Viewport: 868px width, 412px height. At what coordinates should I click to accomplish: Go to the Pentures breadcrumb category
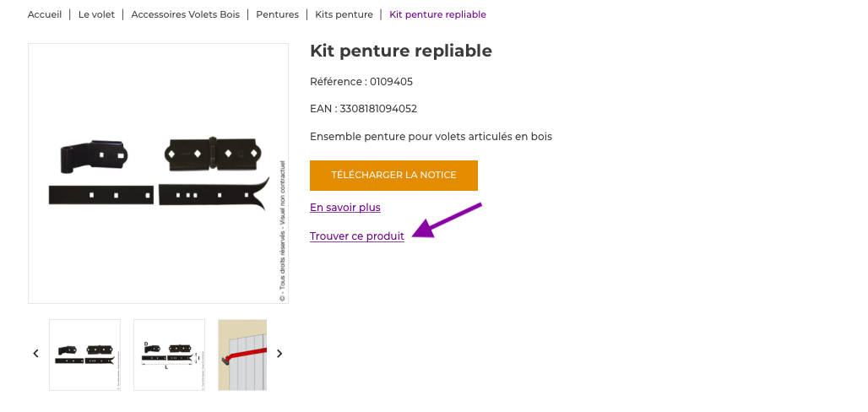tap(277, 14)
